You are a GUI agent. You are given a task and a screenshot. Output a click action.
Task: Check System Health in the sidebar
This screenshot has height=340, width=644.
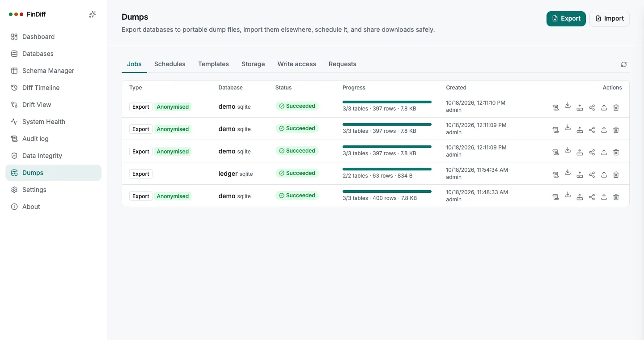[53, 122]
